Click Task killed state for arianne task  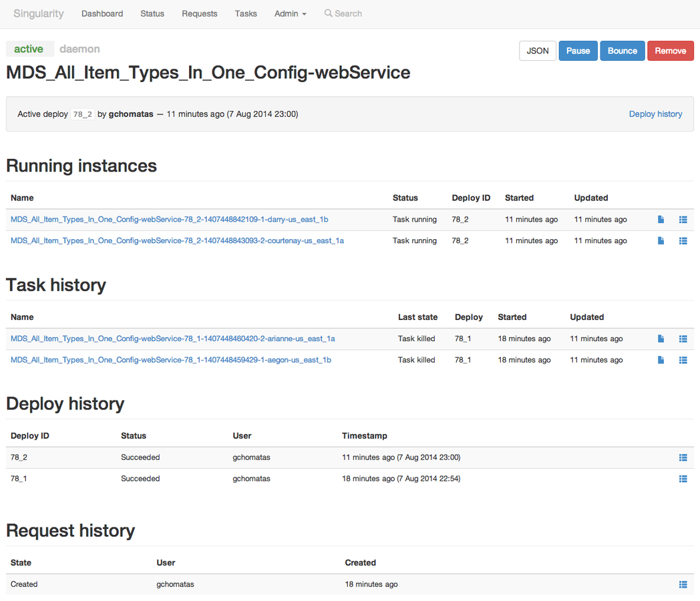click(x=417, y=339)
